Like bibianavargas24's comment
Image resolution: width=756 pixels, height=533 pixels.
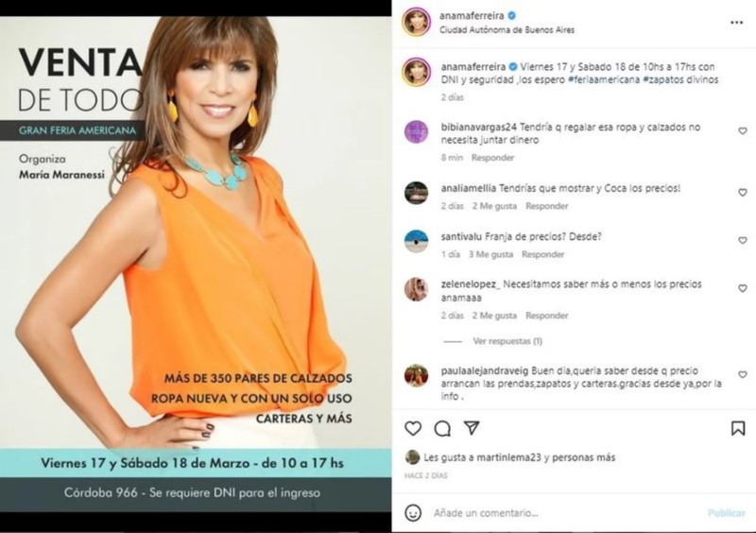pos(743,131)
